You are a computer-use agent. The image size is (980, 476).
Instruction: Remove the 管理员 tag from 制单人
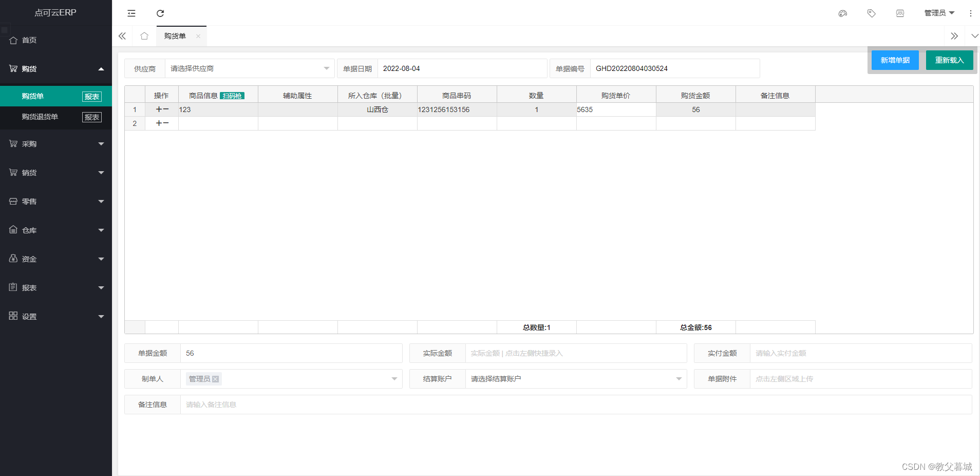coord(216,379)
